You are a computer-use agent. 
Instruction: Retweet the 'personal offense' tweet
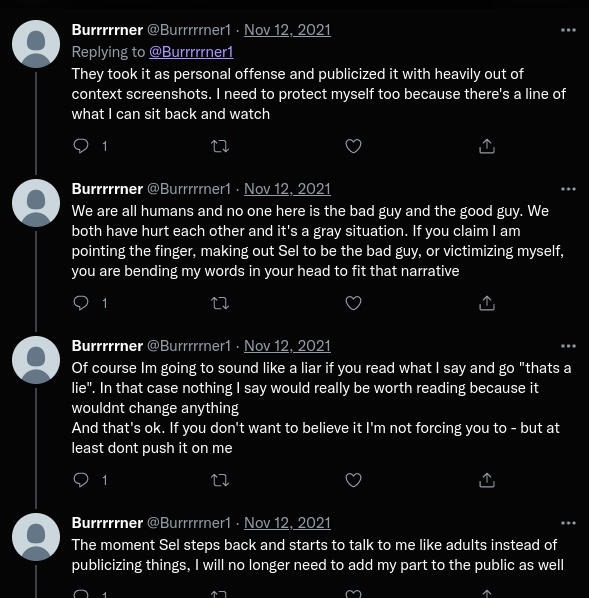coord(220,146)
